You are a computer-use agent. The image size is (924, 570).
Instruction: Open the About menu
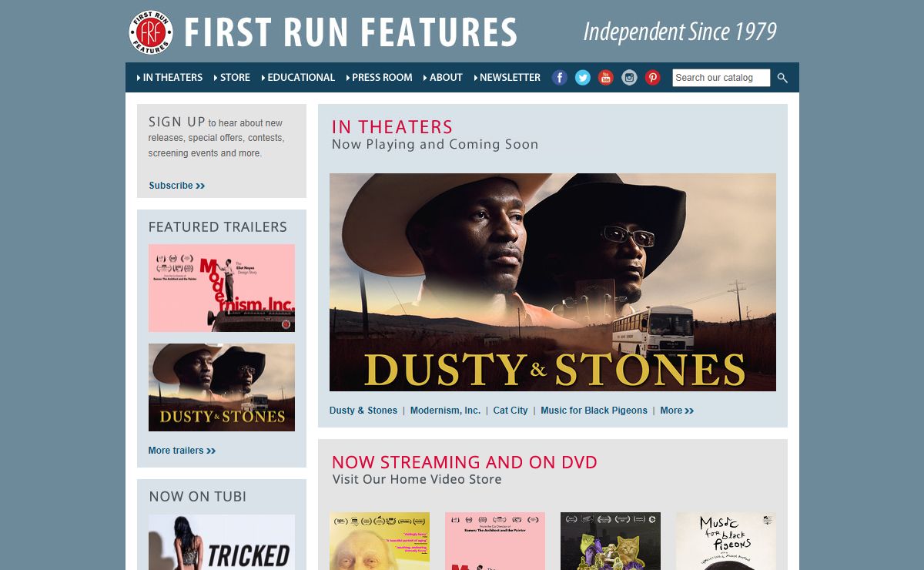click(443, 77)
